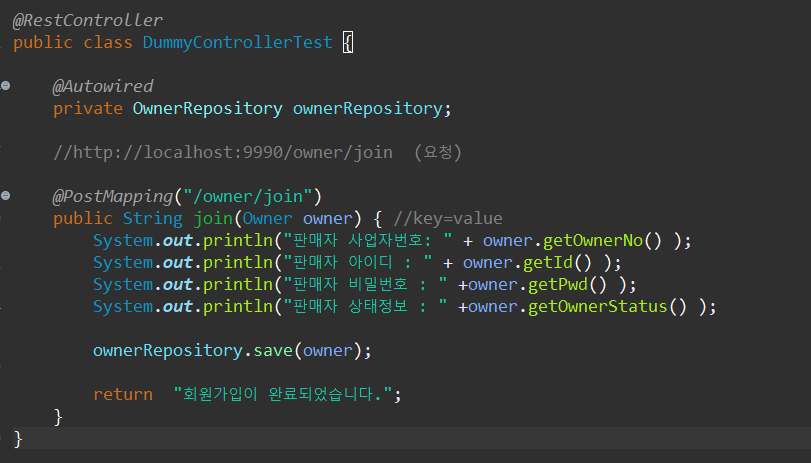Click getId() method call

[557, 262]
